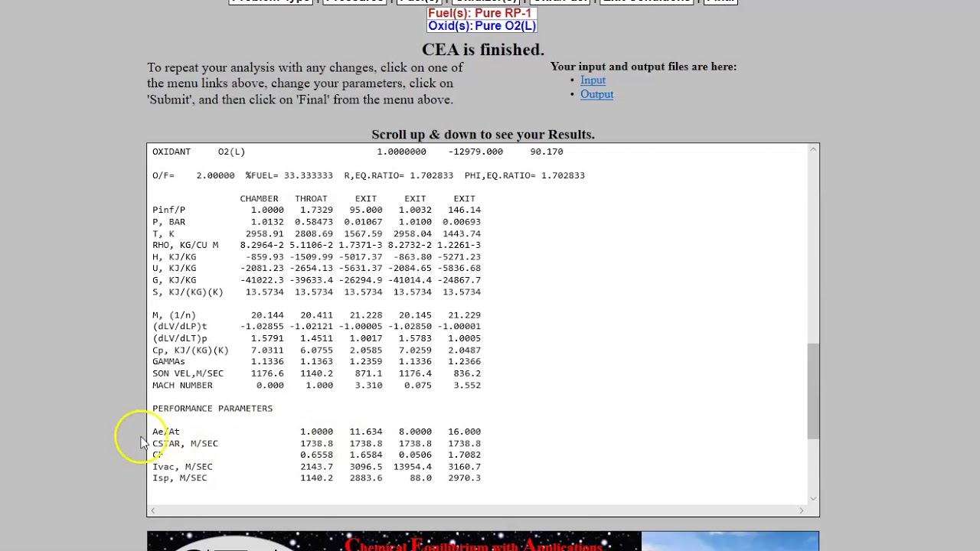
Task: Click the 'Ivac, M/SEC' row label
Action: point(182,467)
